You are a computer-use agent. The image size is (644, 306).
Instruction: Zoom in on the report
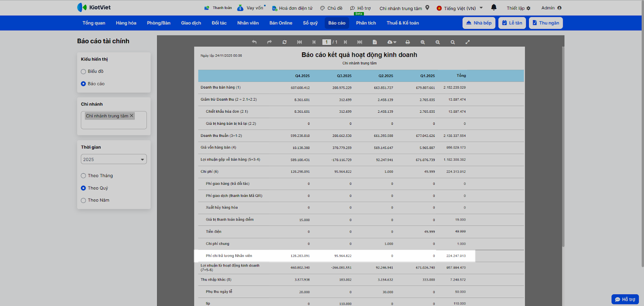pyautogui.click(x=423, y=42)
